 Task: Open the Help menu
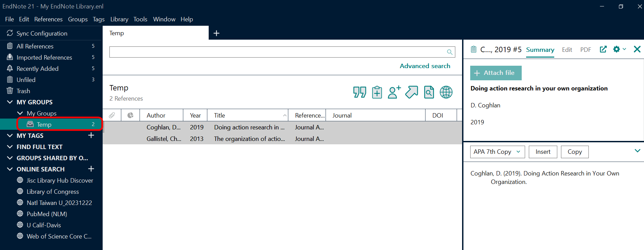coord(187,19)
